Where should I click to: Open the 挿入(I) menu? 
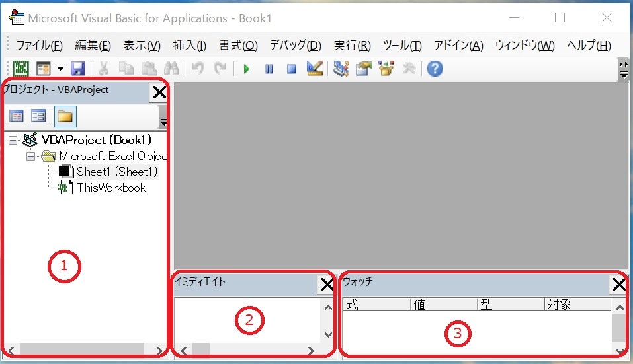pos(189,45)
